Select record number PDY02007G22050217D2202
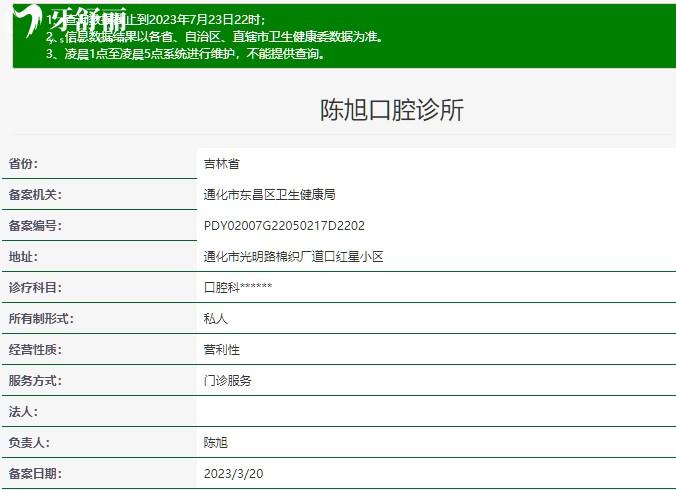The height and width of the screenshot is (490, 676). [x=284, y=226]
